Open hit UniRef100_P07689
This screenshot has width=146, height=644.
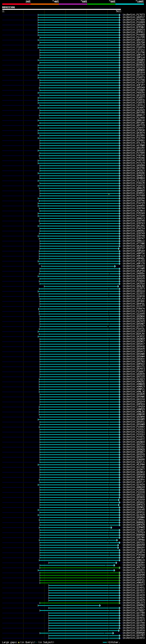click(133, 20)
